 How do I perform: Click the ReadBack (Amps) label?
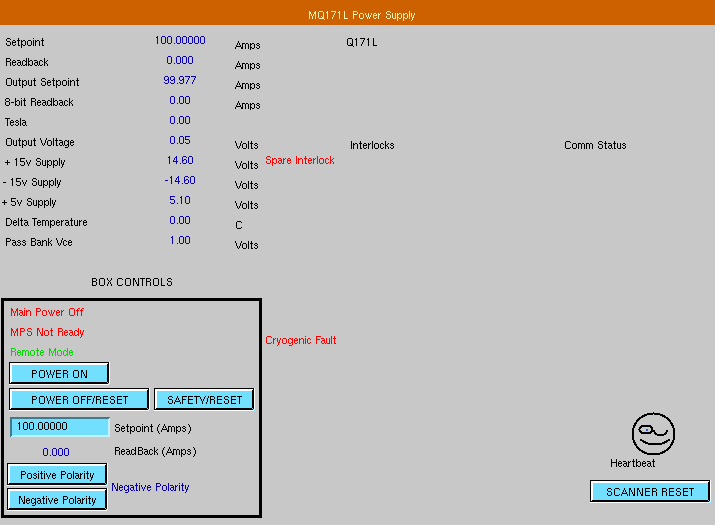pos(155,451)
